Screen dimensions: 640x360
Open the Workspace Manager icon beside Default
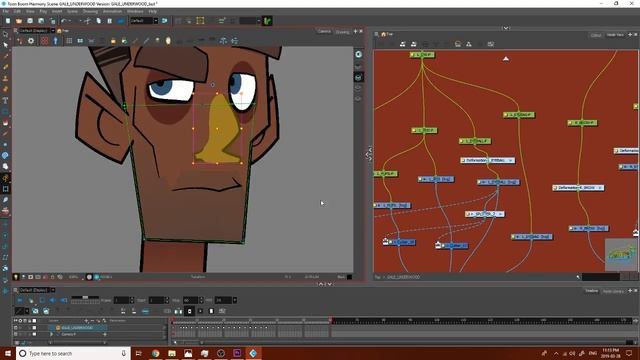point(164,21)
